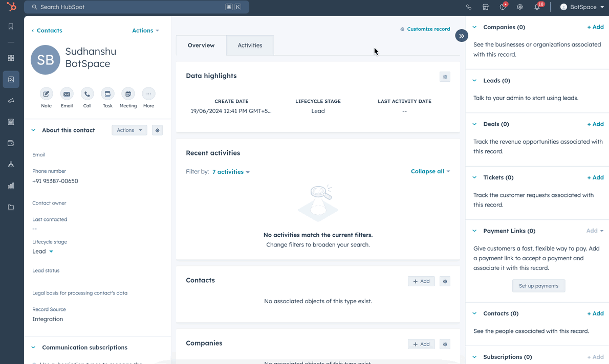Compose an Email to this contact
The width and height of the screenshot is (609, 364).
67,94
